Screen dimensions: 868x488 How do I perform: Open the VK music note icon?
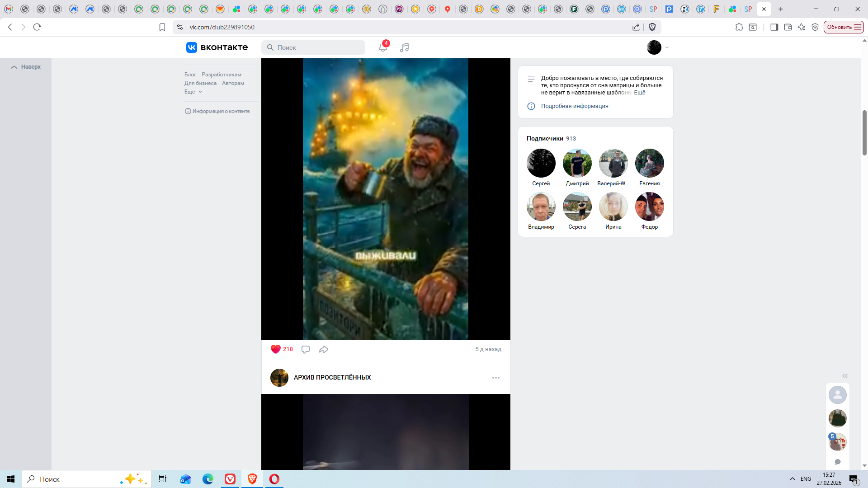pyautogui.click(x=404, y=47)
